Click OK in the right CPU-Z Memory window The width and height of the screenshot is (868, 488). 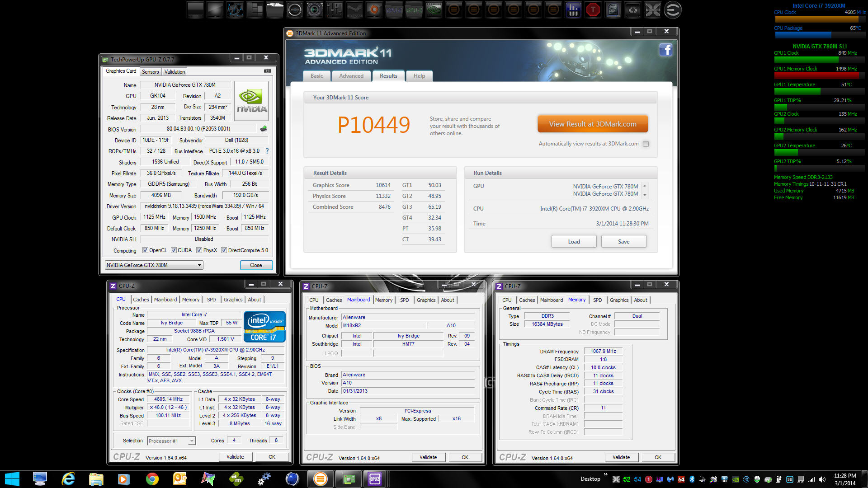[x=658, y=457]
